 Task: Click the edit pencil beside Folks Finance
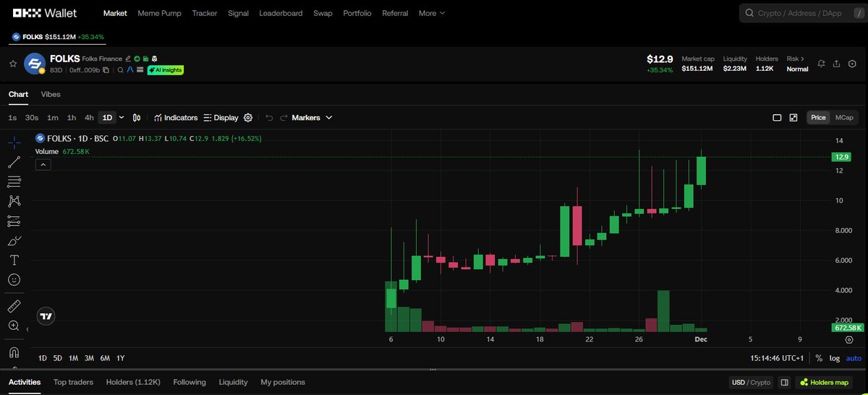[x=127, y=58]
